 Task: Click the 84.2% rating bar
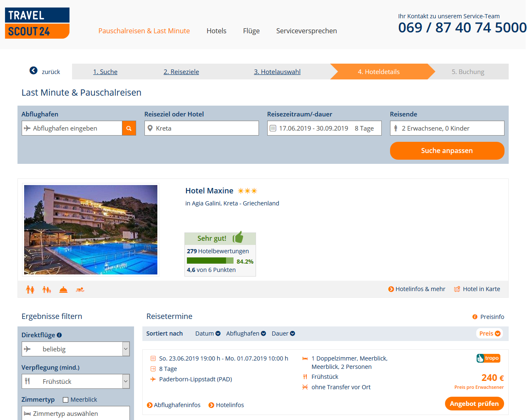(x=210, y=261)
